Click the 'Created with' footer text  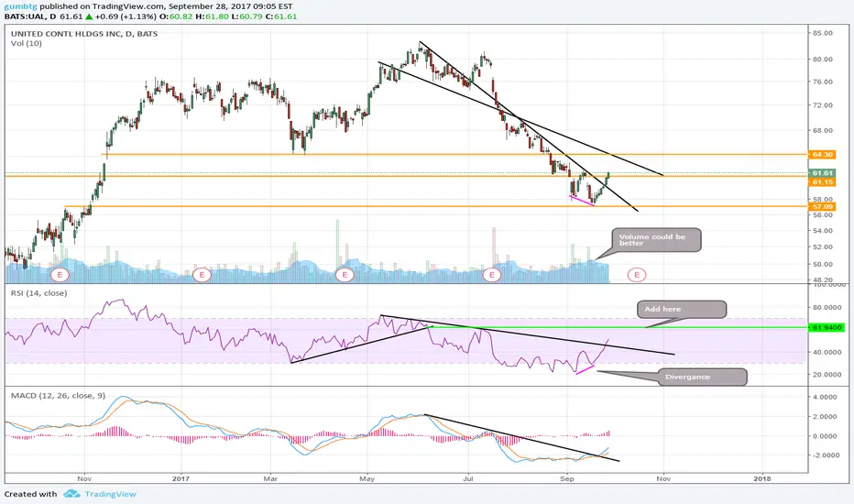point(30,494)
